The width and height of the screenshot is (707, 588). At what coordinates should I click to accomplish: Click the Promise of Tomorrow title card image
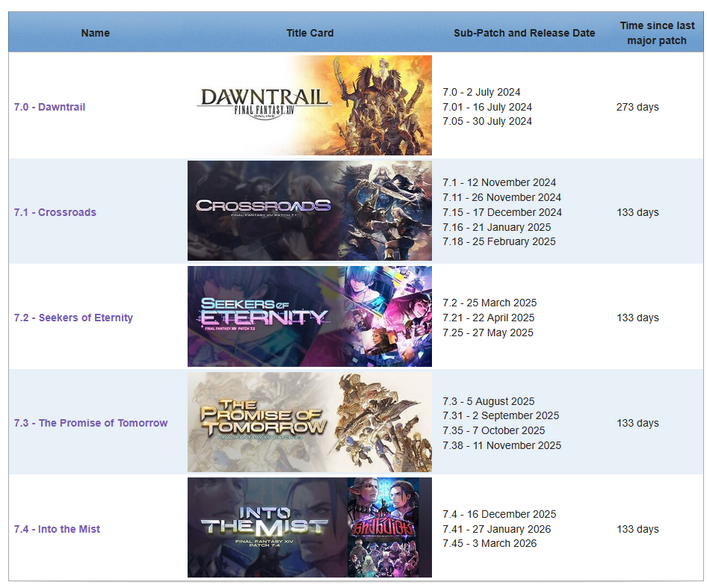[x=309, y=422]
